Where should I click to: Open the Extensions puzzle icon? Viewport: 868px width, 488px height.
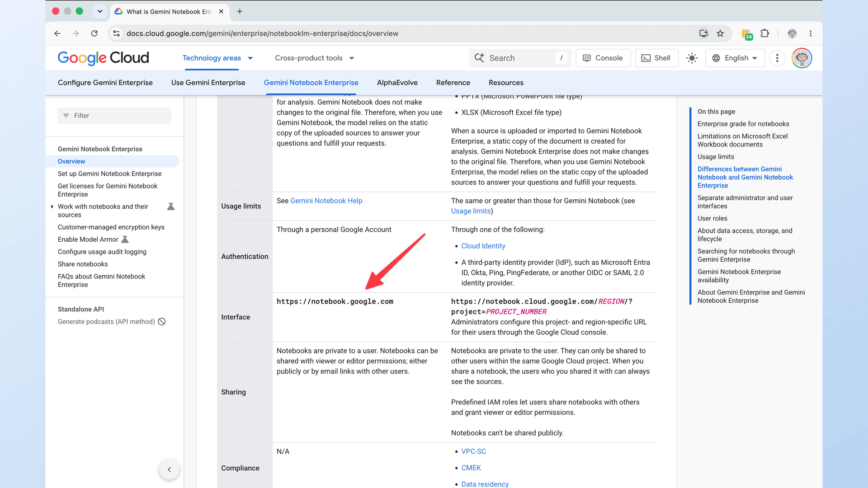764,33
